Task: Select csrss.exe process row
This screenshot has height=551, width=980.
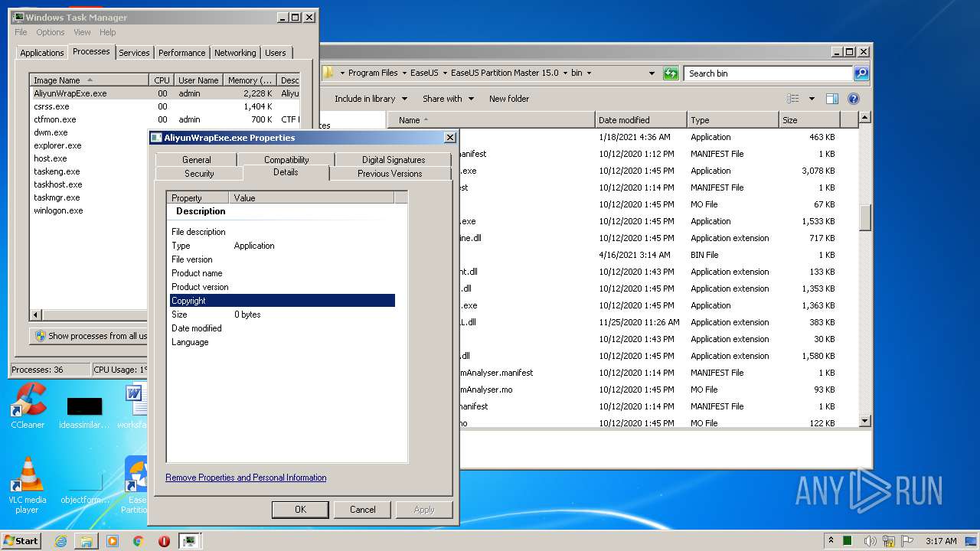Action: coord(165,106)
